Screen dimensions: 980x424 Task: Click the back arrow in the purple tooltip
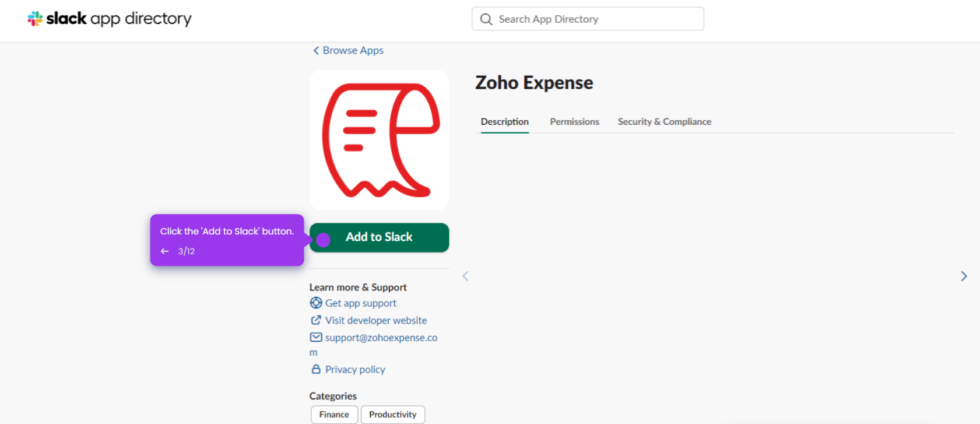pyautogui.click(x=165, y=251)
